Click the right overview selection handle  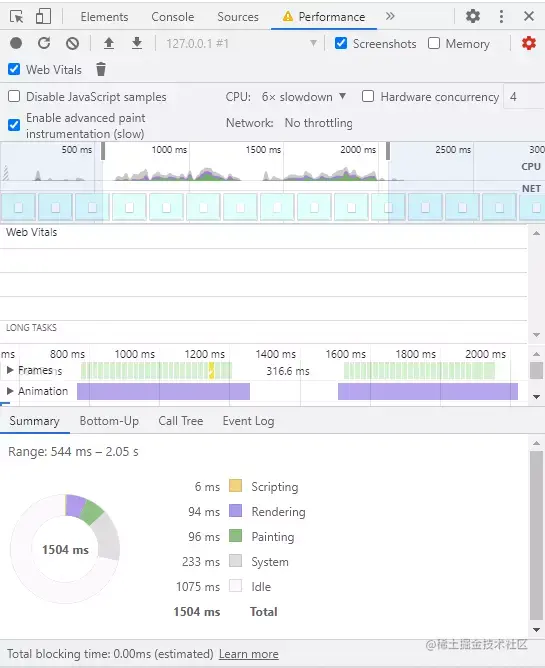388,152
